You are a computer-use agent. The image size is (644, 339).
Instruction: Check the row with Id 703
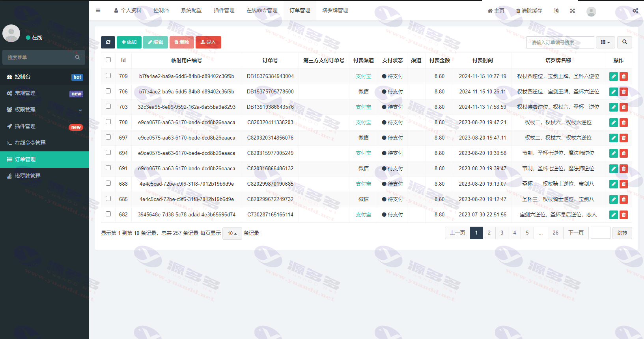tap(108, 106)
